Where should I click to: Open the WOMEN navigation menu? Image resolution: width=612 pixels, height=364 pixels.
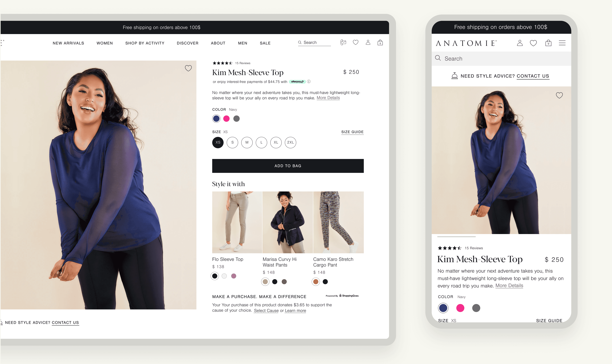coord(105,43)
